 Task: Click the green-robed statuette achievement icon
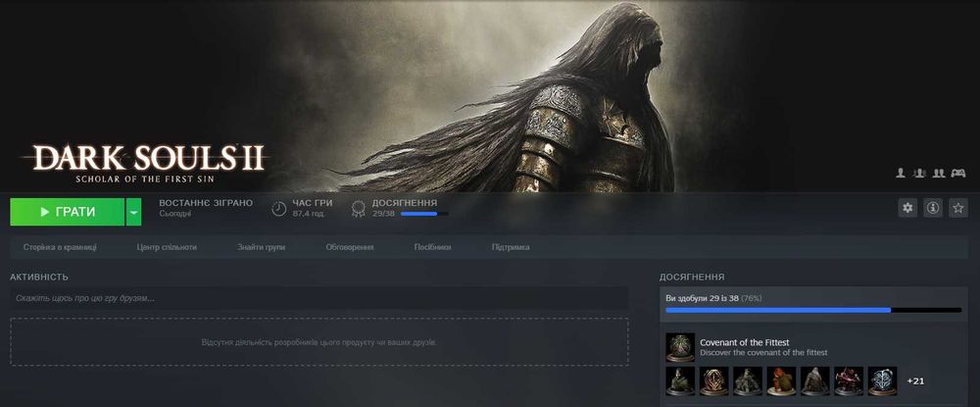coord(680,382)
